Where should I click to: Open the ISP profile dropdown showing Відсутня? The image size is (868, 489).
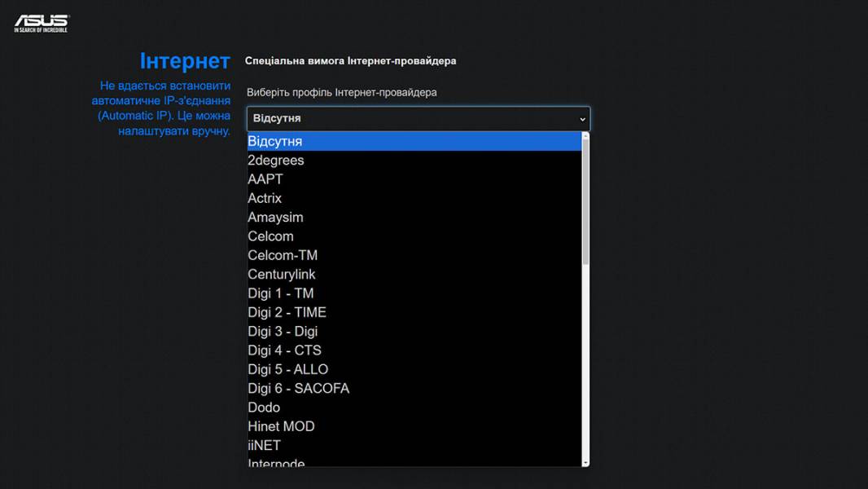pyautogui.click(x=419, y=118)
